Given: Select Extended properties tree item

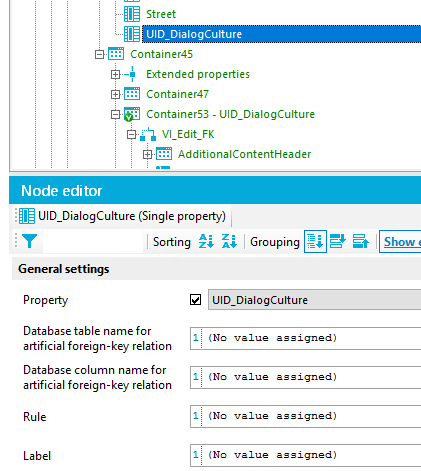Looking at the screenshot, I should coord(198,74).
